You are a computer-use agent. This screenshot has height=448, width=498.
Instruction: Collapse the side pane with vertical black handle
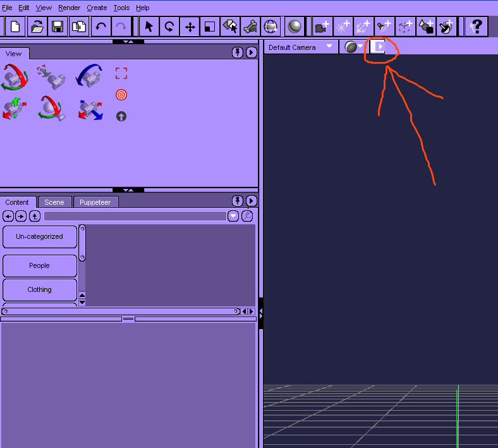[261, 313]
